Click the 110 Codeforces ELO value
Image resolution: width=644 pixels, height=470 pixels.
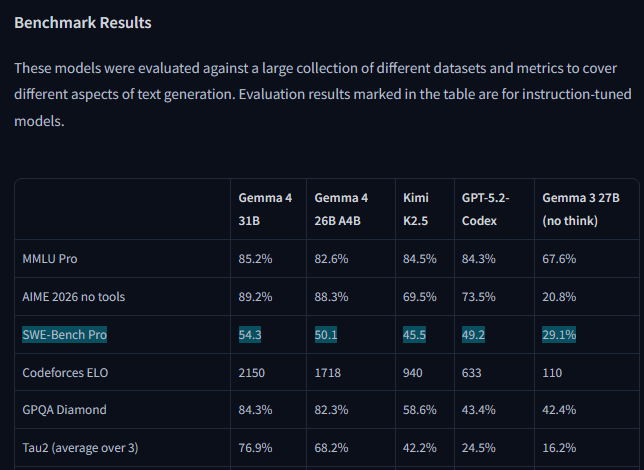point(552,373)
